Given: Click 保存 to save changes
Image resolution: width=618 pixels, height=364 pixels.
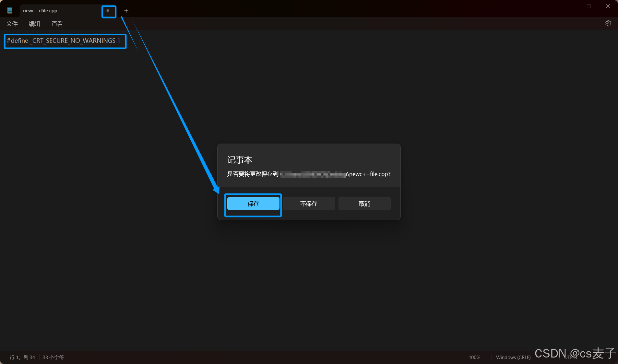Looking at the screenshot, I should [x=253, y=204].
